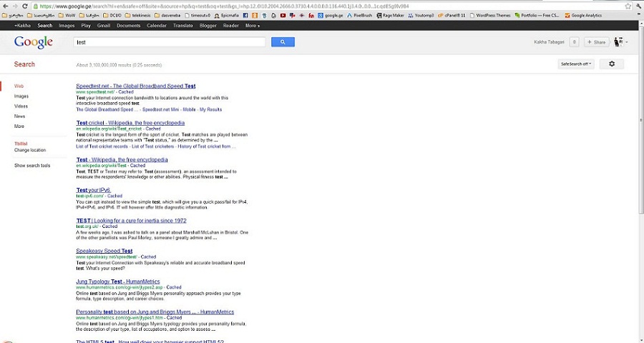Open TEST Looking for a cure result

[x=131, y=221]
